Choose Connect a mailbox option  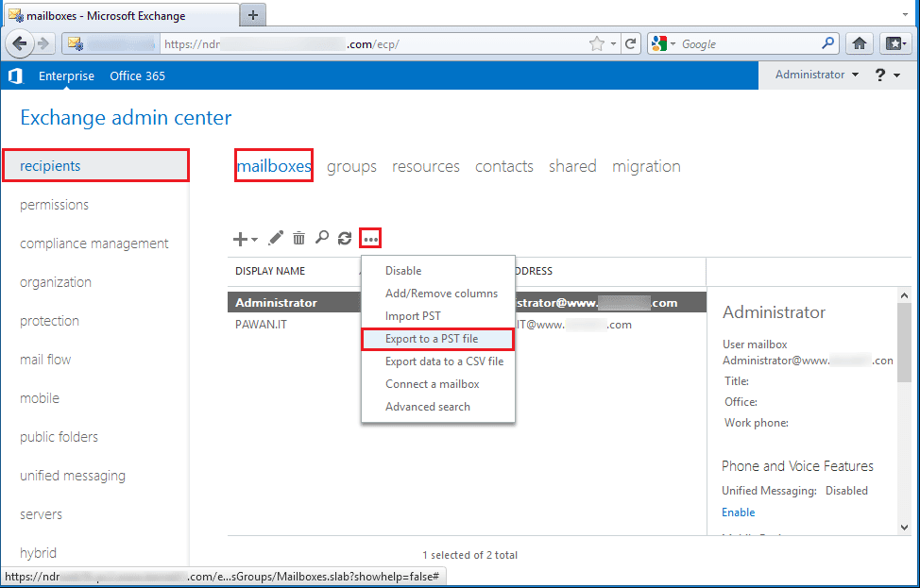(x=438, y=384)
